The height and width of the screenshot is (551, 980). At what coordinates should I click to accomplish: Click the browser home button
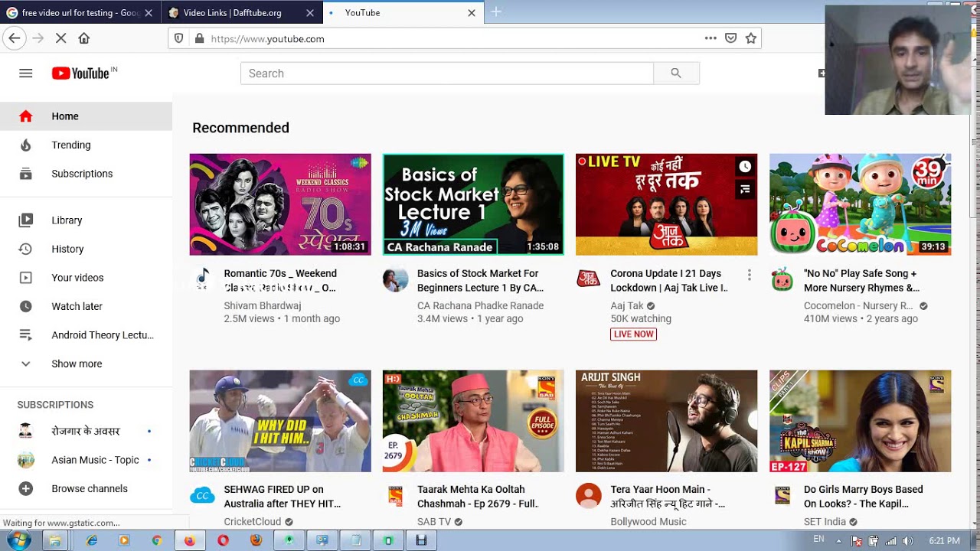coord(84,38)
